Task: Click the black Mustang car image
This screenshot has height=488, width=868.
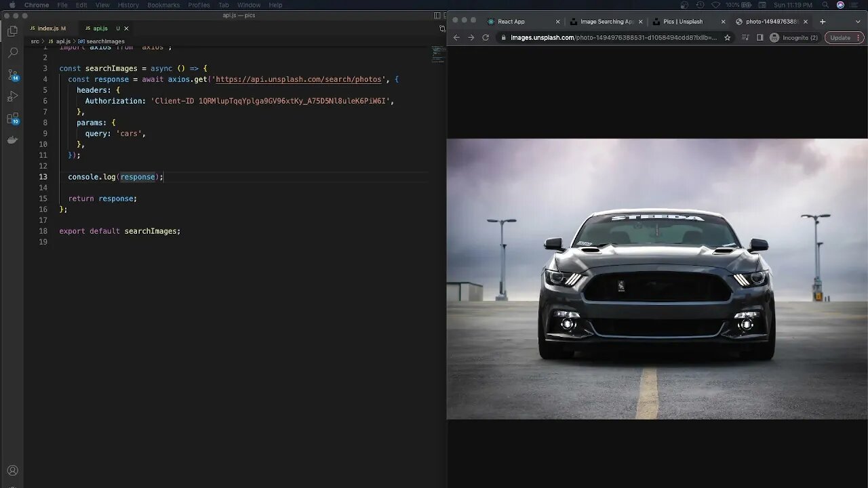Action: coord(657,279)
